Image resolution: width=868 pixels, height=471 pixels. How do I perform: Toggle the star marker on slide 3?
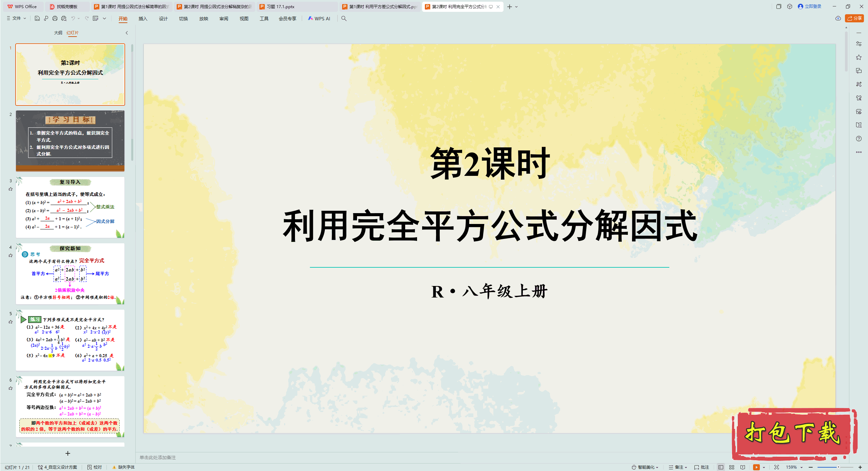(x=11, y=189)
